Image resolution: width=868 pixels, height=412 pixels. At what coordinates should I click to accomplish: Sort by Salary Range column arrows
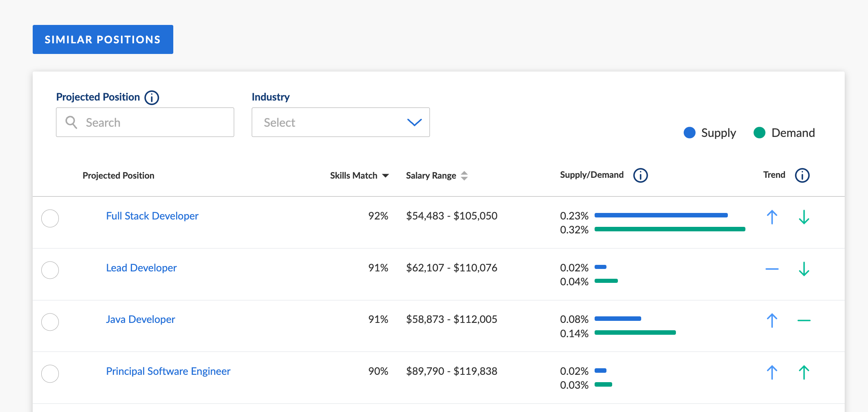coord(464,176)
